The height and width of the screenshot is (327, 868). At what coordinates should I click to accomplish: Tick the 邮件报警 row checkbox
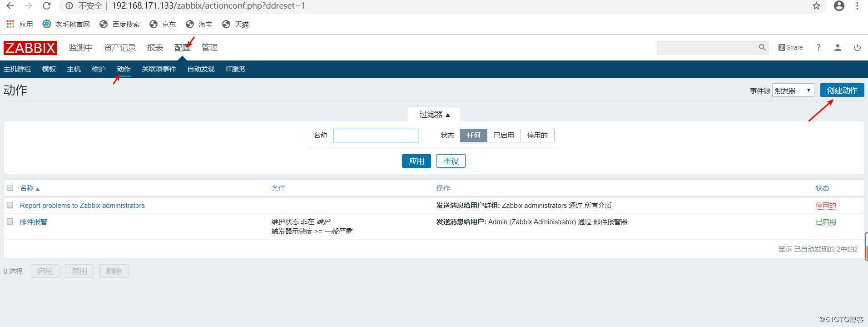point(10,221)
